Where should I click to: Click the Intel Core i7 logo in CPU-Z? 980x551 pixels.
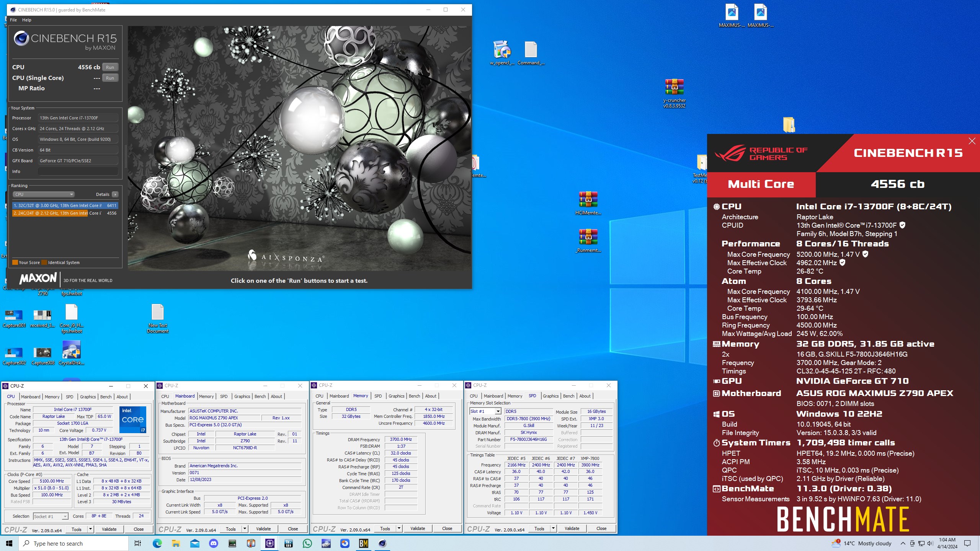pyautogui.click(x=132, y=420)
